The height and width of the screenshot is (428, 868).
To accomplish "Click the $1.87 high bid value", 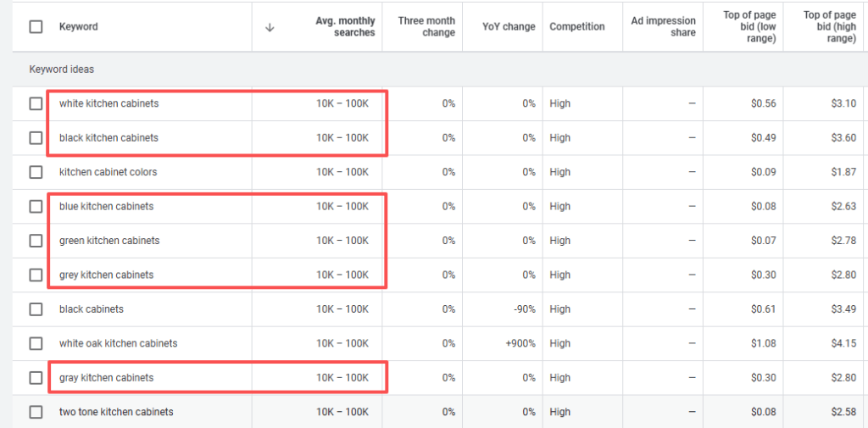I will click(x=843, y=172).
